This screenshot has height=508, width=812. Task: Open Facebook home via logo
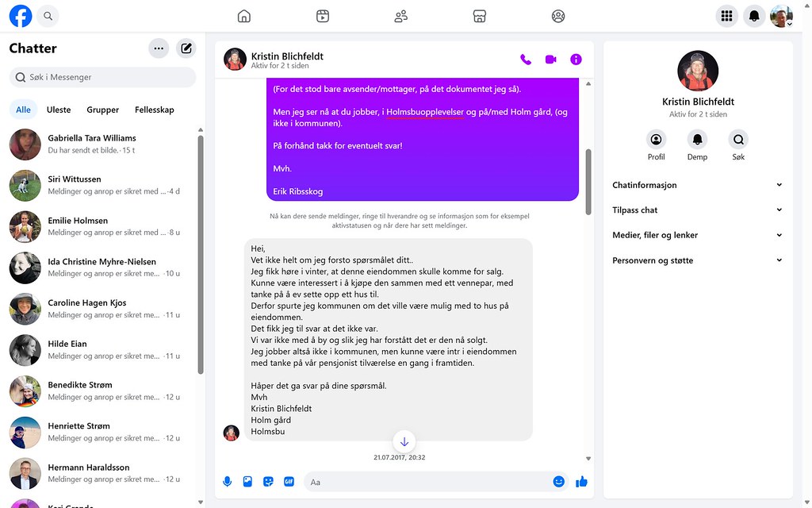point(21,16)
